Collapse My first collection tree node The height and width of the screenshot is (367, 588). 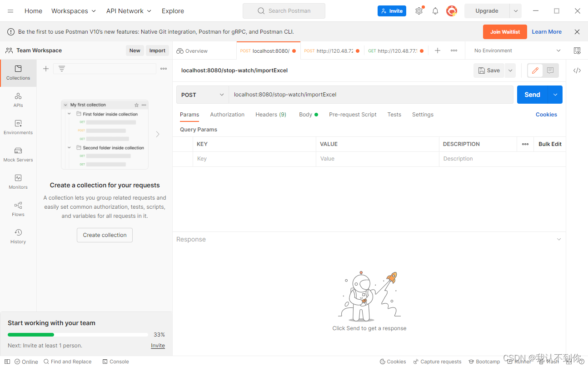pyautogui.click(x=66, y=105)
